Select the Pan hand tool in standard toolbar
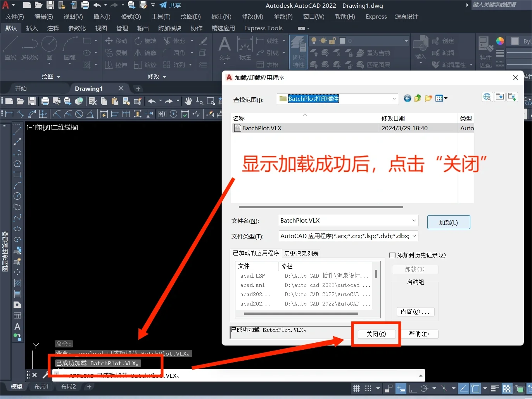Image resolution: width=532 pixels, height=399 pixels. (x=188, y=101)
